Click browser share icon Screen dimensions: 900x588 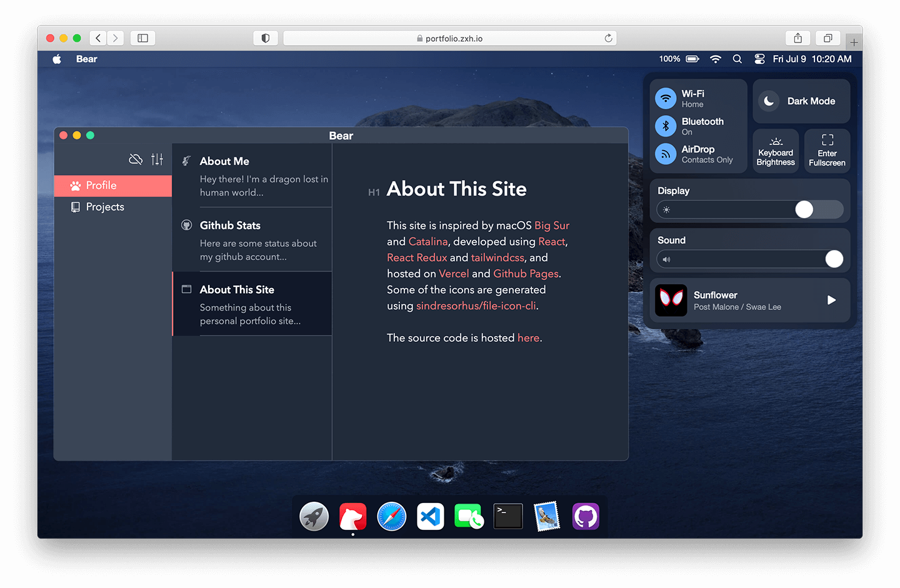pos(798,38)
